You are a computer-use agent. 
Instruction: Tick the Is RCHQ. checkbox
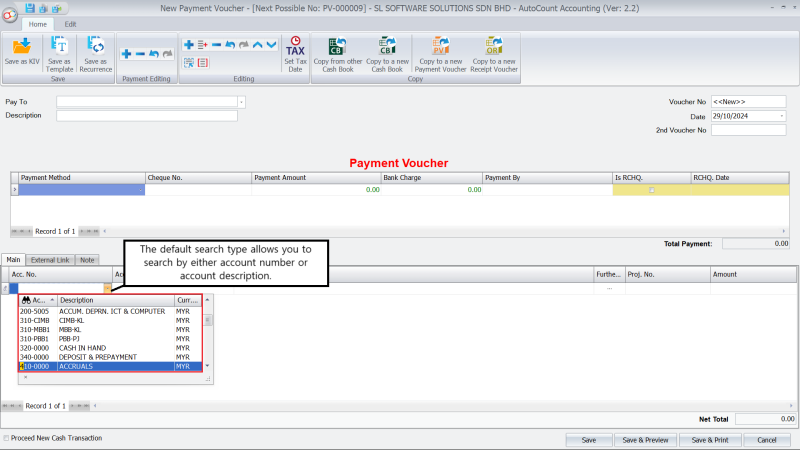652,190
